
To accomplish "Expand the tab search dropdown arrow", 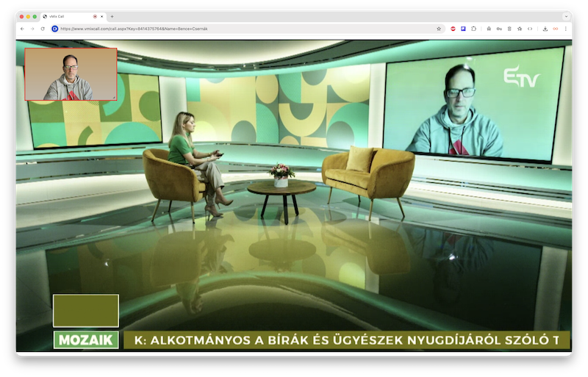I will [566, 16].
